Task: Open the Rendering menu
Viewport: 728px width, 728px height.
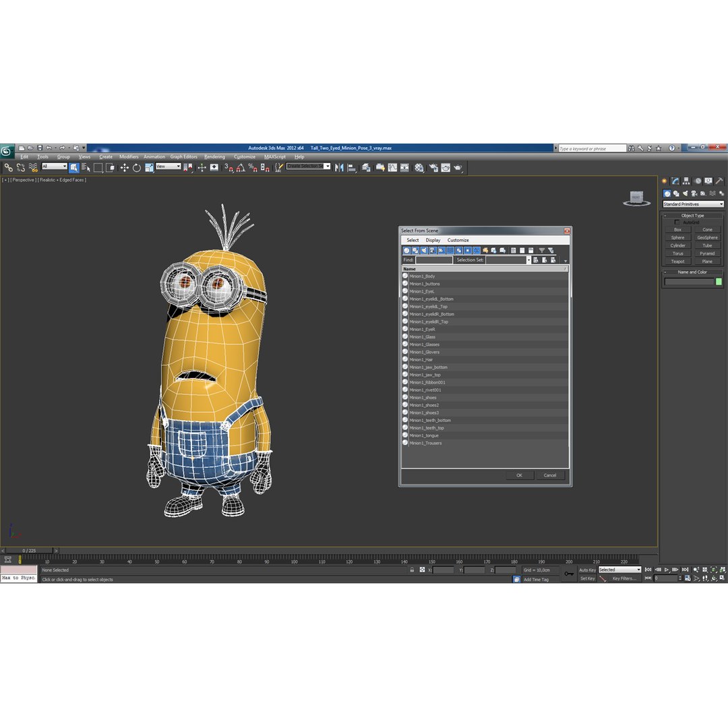Action: coord(214,156)
